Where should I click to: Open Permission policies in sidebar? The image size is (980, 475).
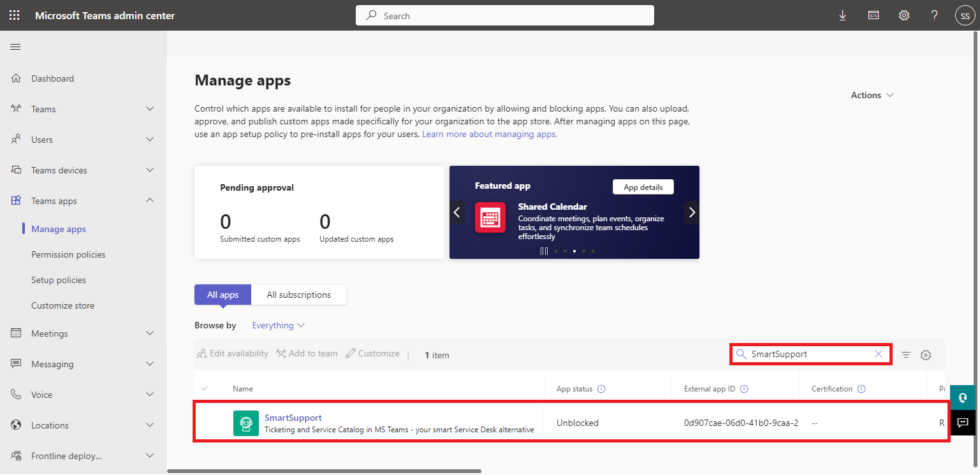click(68, 254)
